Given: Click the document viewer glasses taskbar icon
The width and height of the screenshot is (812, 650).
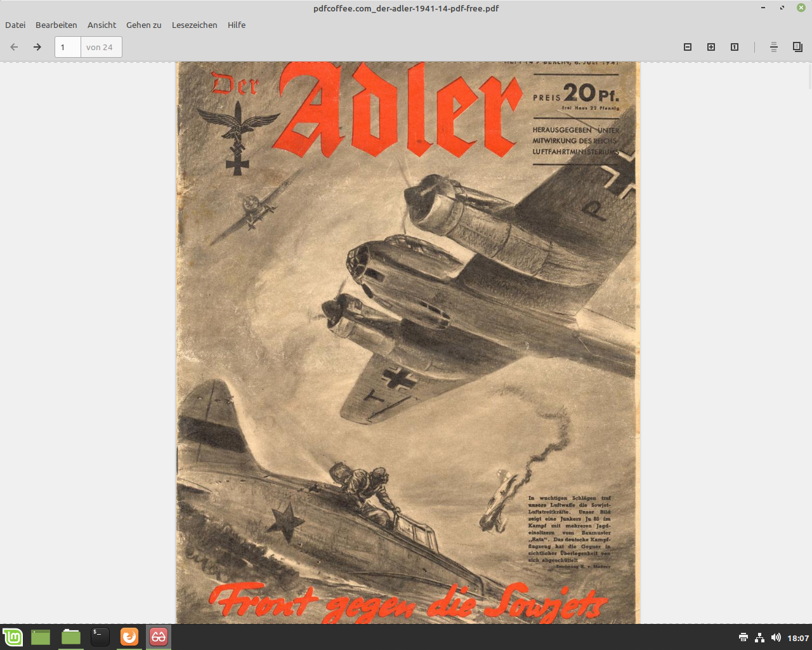Looking at the screenshot, I should [x=159, y=637].
